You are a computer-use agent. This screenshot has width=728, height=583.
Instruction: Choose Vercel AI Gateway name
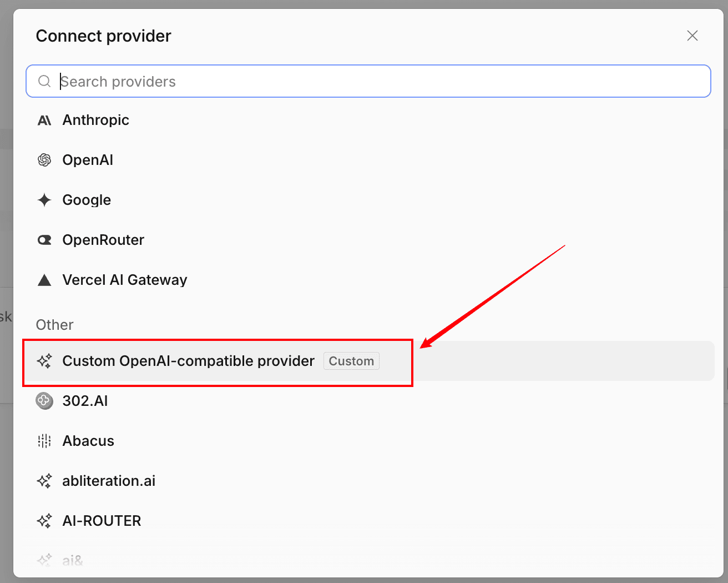(x=125, y=280)
